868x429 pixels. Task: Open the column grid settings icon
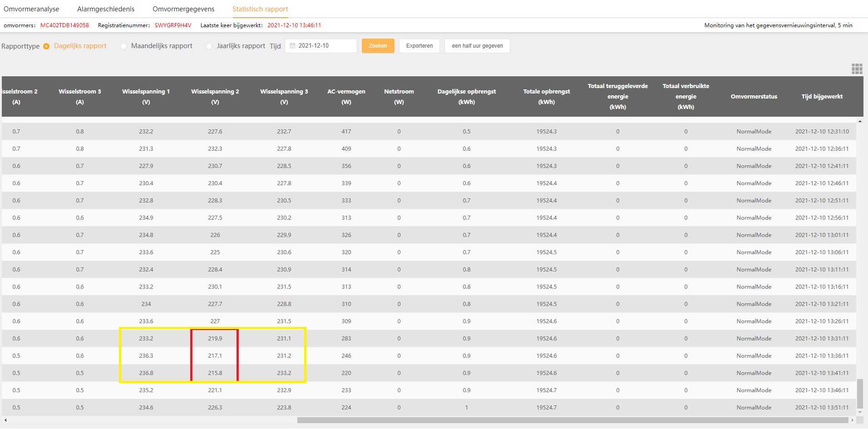pyautogui.click(x=857, y=69)
